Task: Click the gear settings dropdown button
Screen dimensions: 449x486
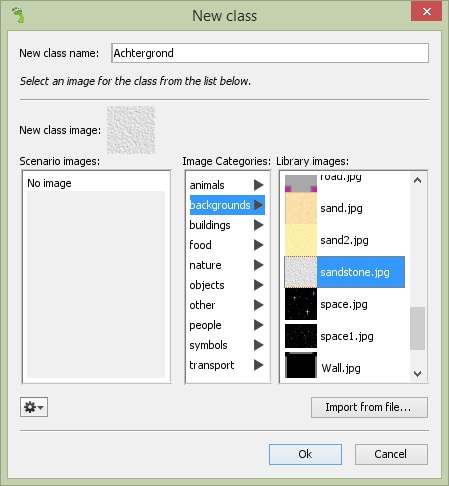Action: pos(34,407)
